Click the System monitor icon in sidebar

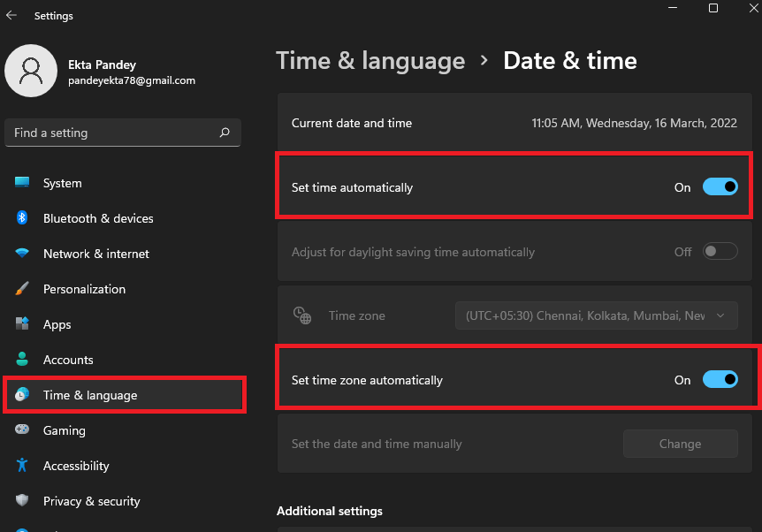tap(22, 183)
